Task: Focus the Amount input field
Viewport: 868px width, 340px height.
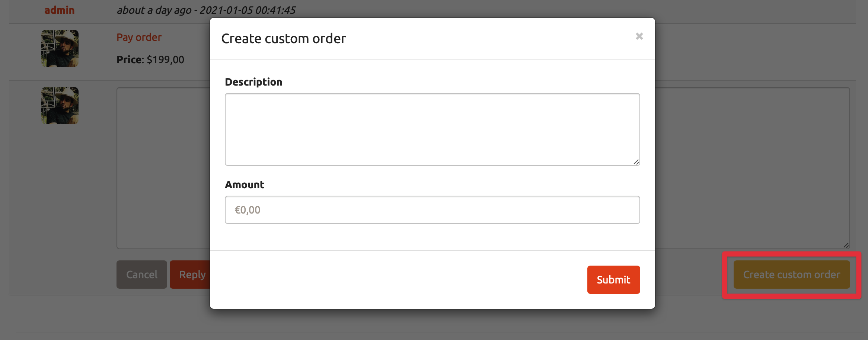Action: pos(432,210)
